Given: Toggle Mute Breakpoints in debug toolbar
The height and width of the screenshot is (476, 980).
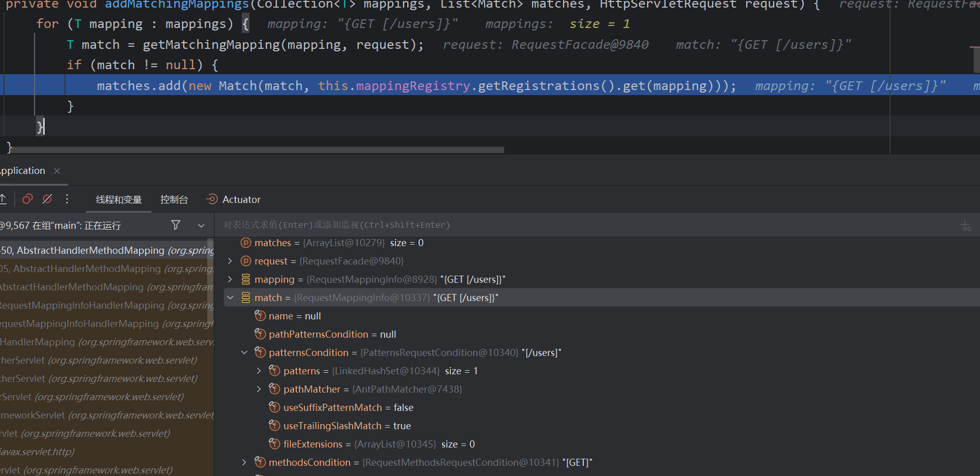Looking at the screenshot, I should pos(47,199).
